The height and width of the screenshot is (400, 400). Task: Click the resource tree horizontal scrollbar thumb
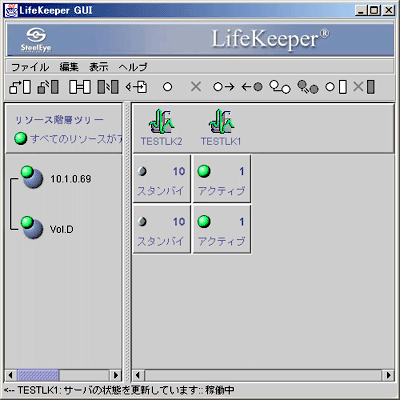(38, 375)
